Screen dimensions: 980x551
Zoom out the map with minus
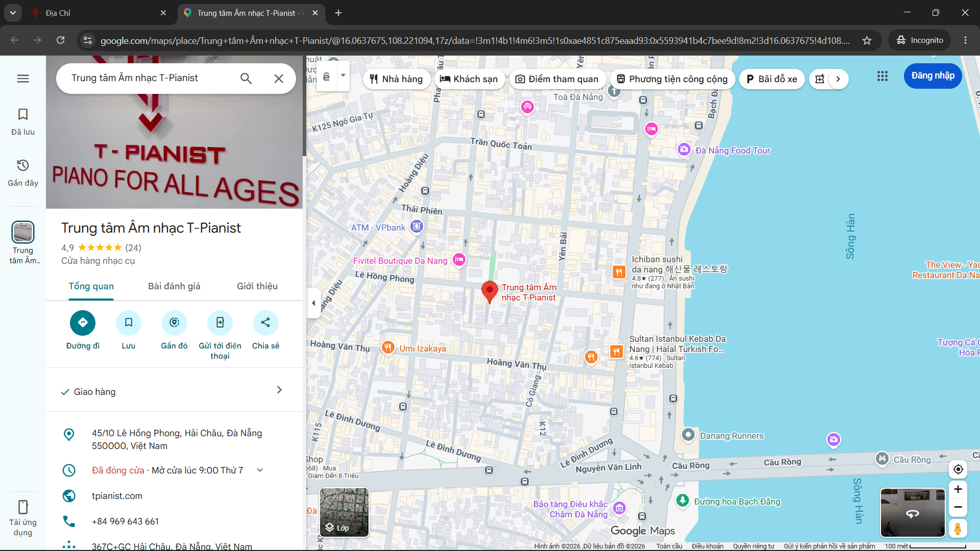958,507
